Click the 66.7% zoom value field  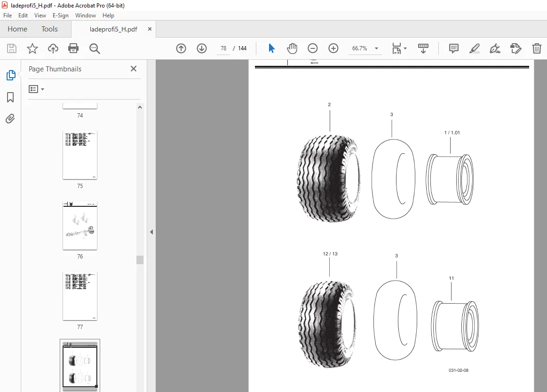click(360, 48)
